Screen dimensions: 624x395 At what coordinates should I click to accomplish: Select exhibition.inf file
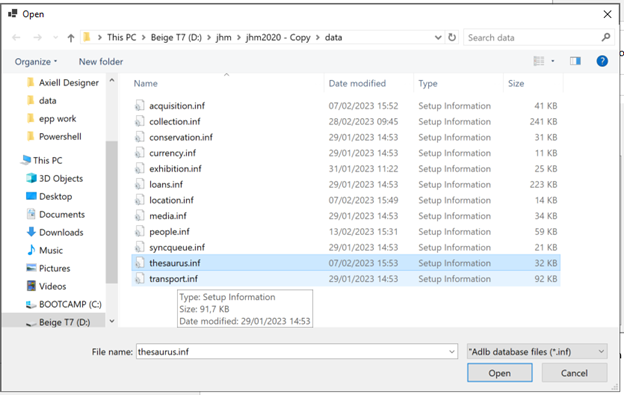345,169
